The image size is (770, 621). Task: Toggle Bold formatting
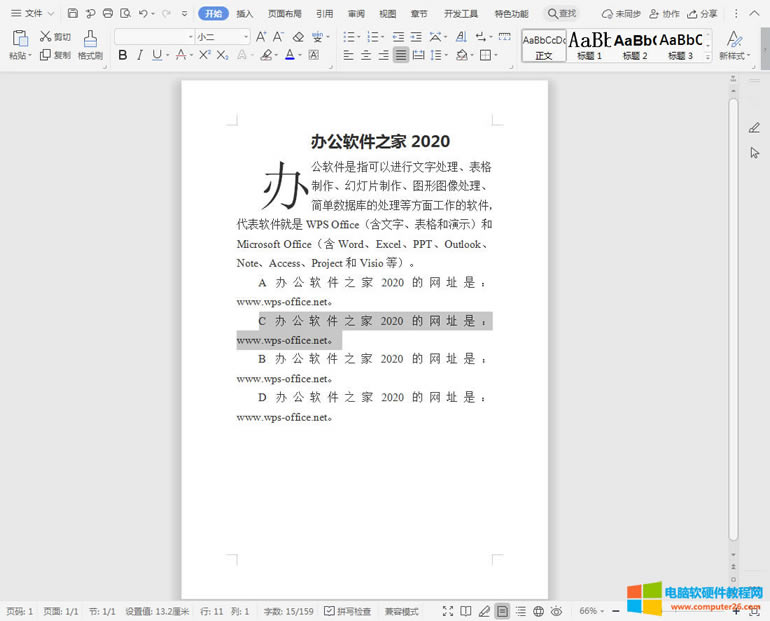(x=123, y=55)
